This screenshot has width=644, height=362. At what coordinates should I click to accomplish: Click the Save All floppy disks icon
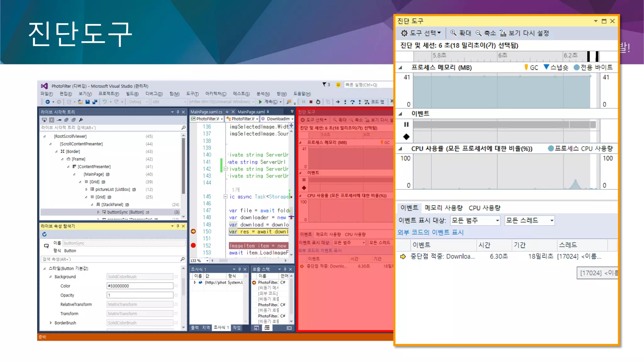coord(95,102)
